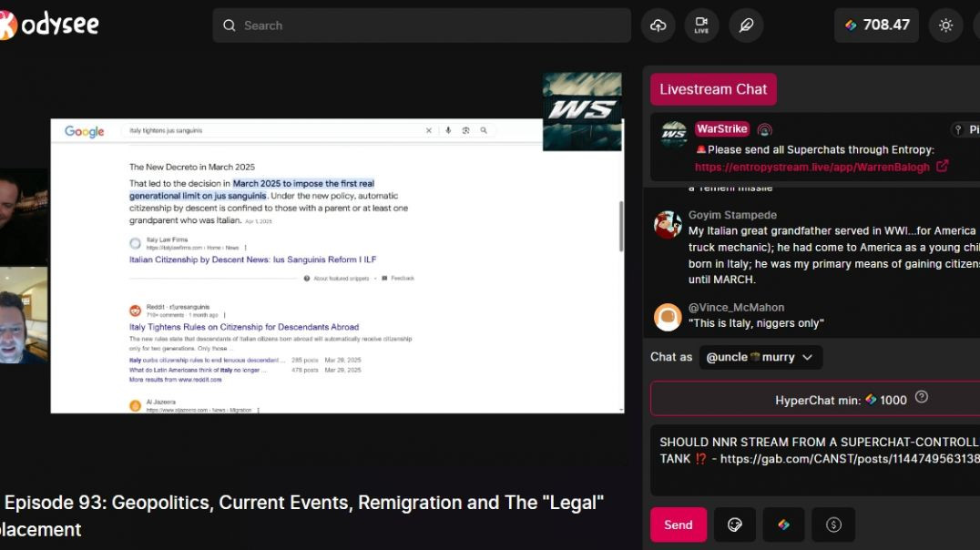Open the Odysee home logo
This screenshot has width=980, height=550.
pyautogui.click(x=49, y=25)
